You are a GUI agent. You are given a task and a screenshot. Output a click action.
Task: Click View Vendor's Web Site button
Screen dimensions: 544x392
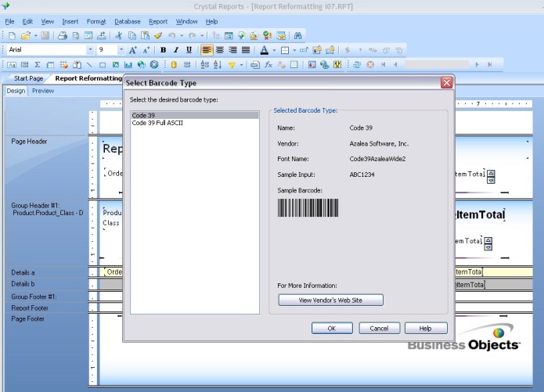tap(330, 300)
